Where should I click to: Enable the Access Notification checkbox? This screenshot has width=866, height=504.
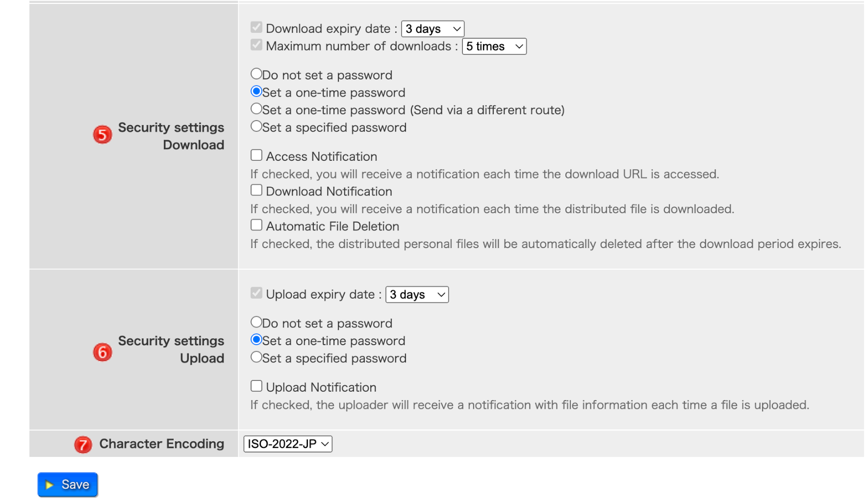pos(256,155)
